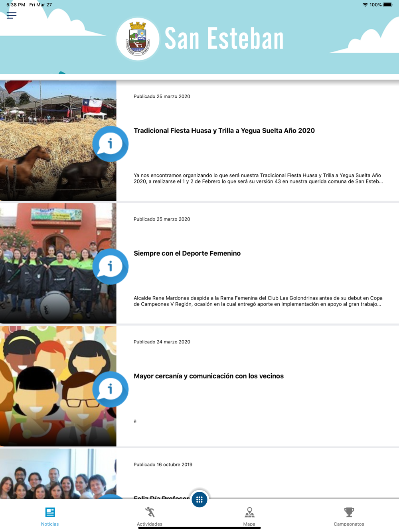Viewport: 399px width, 532px height.
Task: Tap info bubble on Fiesta Huasa article
Action: coord(111,144)
